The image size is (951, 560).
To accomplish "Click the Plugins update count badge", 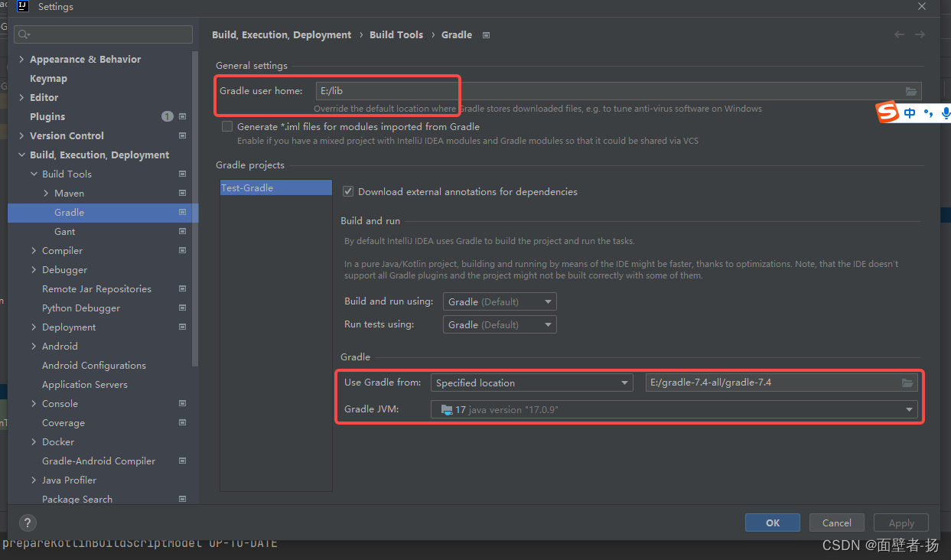I will pos(168,116).
